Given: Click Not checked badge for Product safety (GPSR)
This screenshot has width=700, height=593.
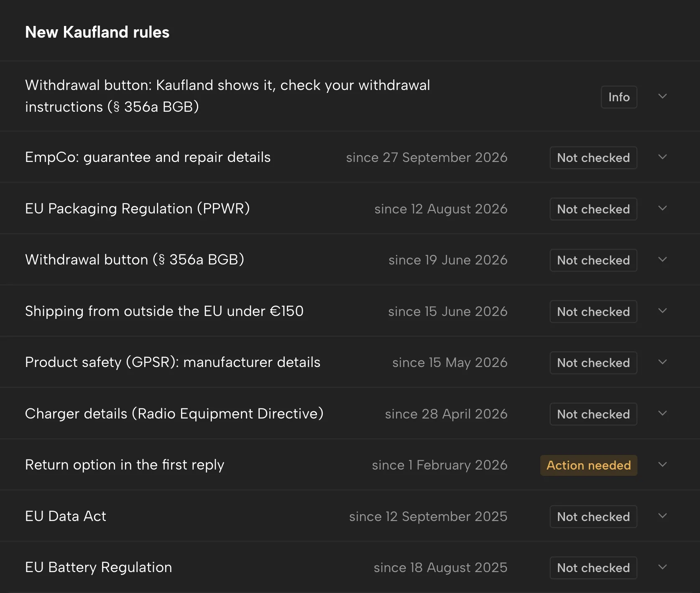Looking at the screenshot, I should click(593, 363).
